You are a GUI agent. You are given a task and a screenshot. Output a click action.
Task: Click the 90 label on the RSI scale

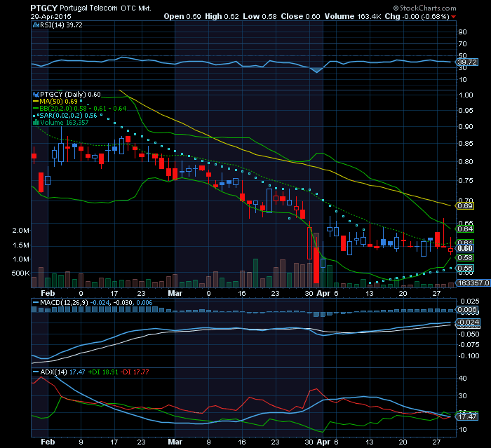pyautogui.click(x=462, y=32)
